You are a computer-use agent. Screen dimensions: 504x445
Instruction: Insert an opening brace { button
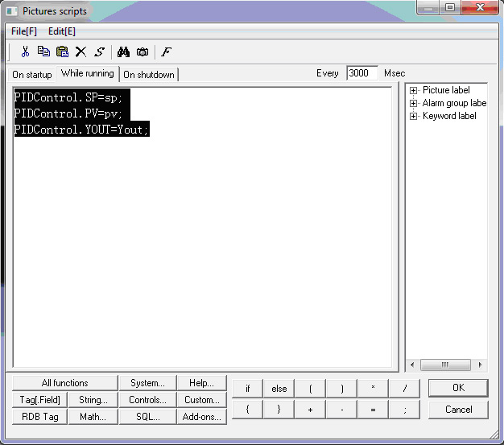(247, 410)
